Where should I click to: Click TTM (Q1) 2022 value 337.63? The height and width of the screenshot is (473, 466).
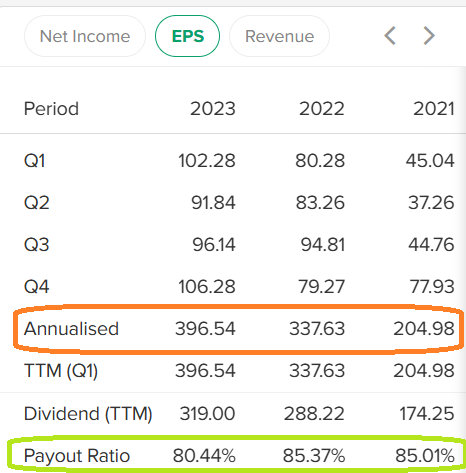317,371
